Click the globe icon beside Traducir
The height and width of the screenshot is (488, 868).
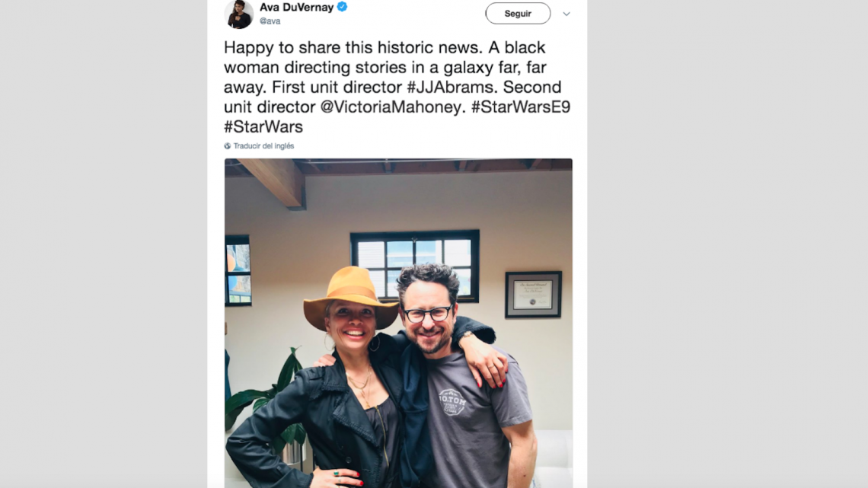point(228,146)
